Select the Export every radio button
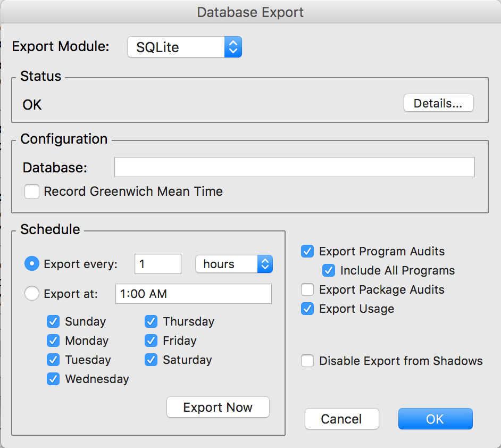Screen dimensions: 501x448 32,264
